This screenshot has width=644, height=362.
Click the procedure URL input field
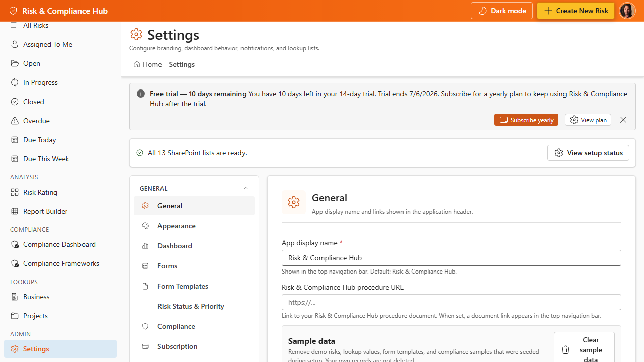[451, 302]
